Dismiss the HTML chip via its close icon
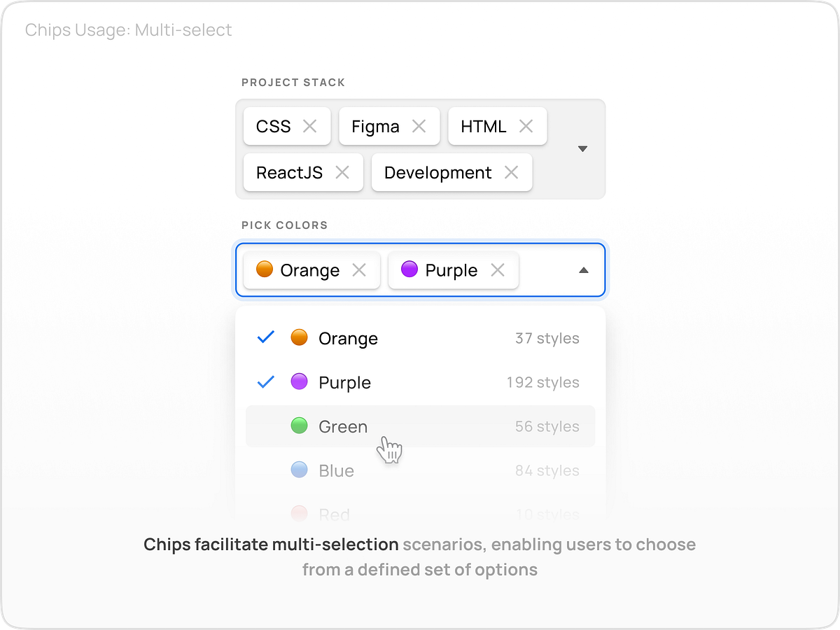Screen dimensions: 840x630 coord(527,126)
